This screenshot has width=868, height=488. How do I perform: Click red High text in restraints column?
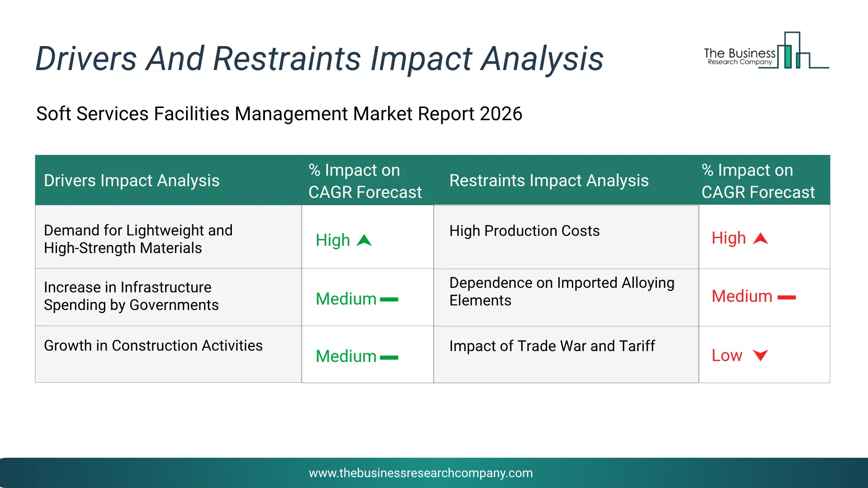point(729,238)
